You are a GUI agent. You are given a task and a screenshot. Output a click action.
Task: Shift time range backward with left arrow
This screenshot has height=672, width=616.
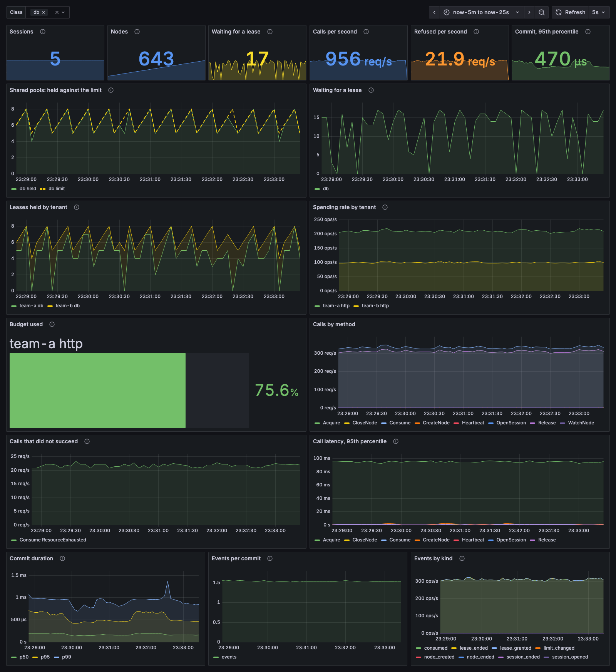click(434, 12)
